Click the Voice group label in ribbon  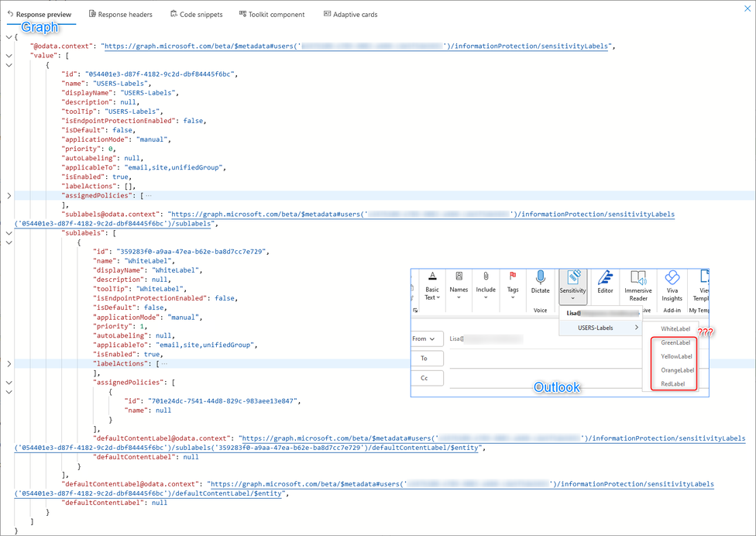point(540,311)
